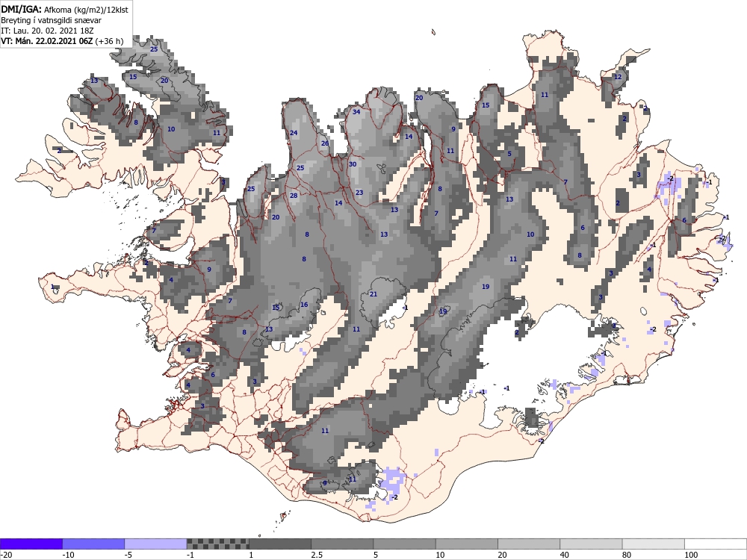The height and width of the screenshot is (560, 747).
Task: Click the map value '24'
Action: coord(294,133)
